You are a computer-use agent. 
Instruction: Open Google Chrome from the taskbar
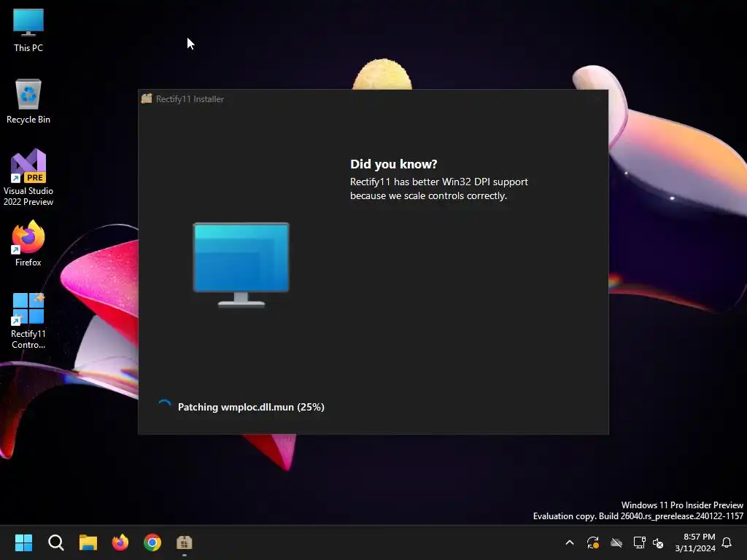(152, 542)
